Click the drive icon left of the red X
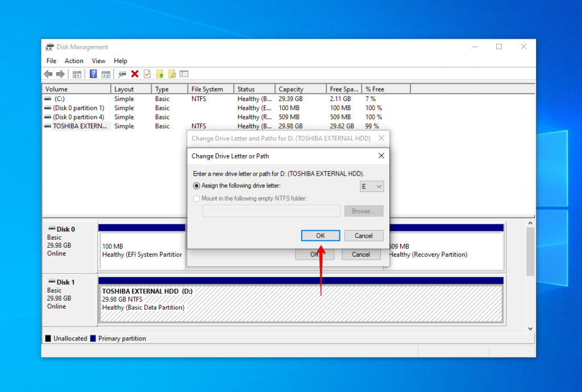Screen dimensions: 582x392 coord(123,74)
